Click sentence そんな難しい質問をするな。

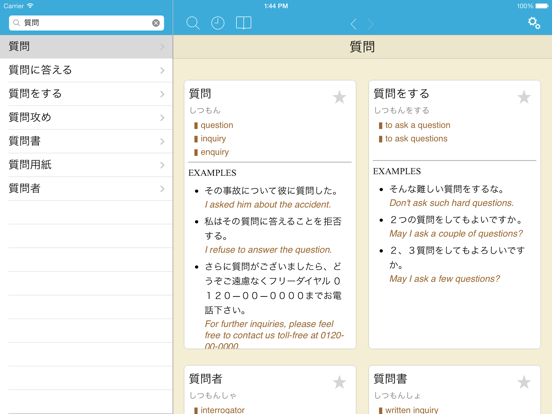click(446, 189)
